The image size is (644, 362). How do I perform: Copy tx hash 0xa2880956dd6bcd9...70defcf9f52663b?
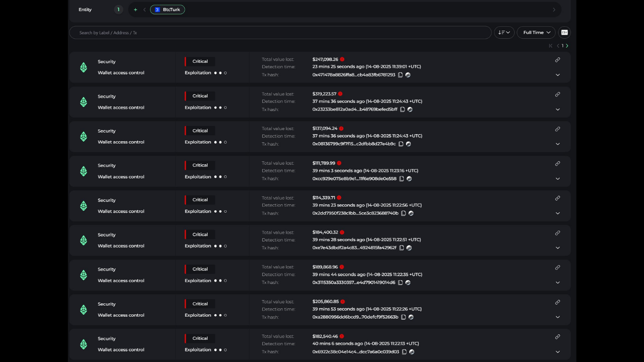pyautogui.click(x=404, y=317)
